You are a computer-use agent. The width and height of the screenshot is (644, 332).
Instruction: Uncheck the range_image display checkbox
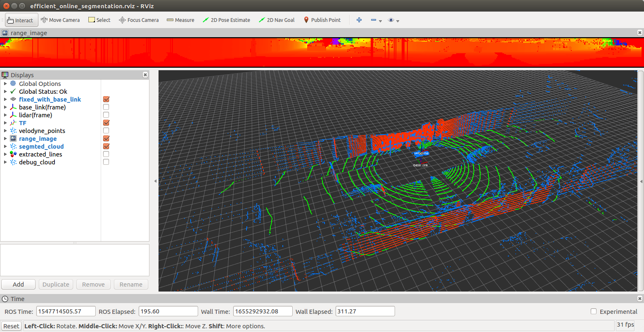tap(106, 138)
